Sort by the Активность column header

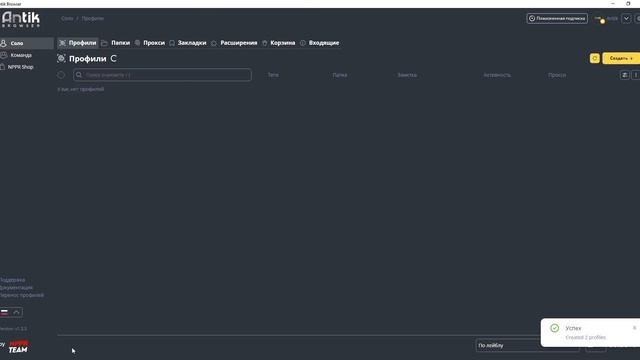497,75
